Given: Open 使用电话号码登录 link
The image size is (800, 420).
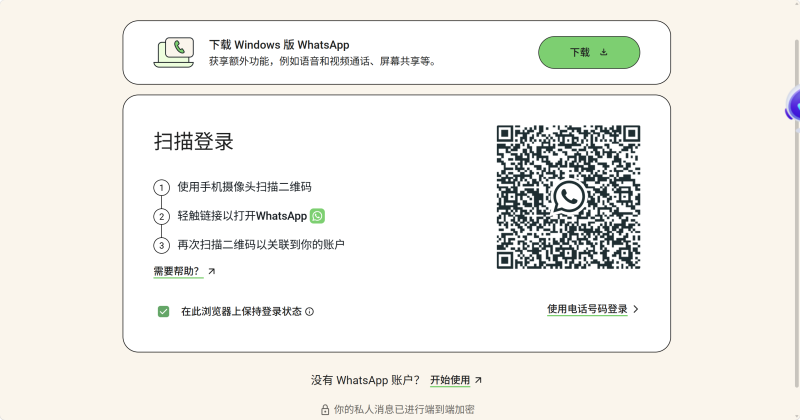Looking at the screenshot, I should tap(587, 309).
